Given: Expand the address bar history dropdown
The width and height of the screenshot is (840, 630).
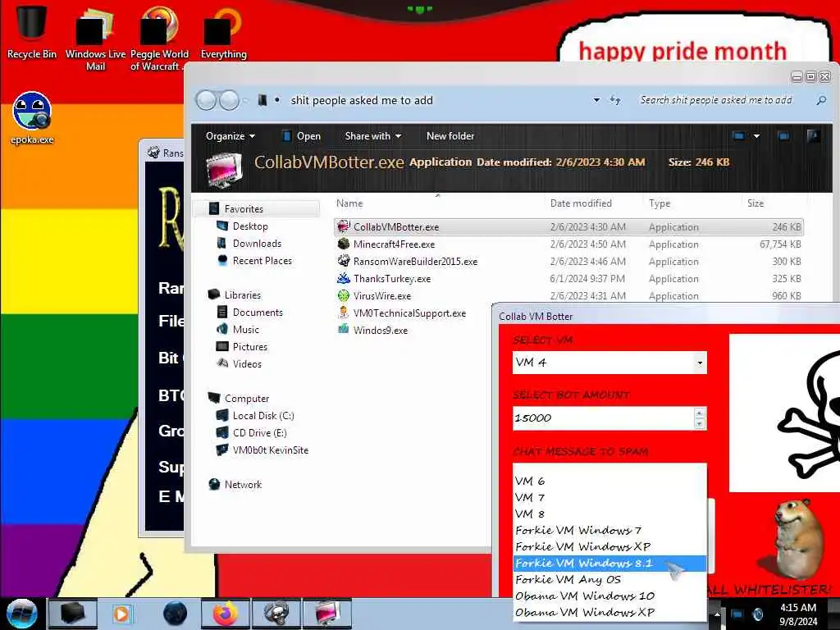Looking at the screenshot, I should tap(596, 100).
